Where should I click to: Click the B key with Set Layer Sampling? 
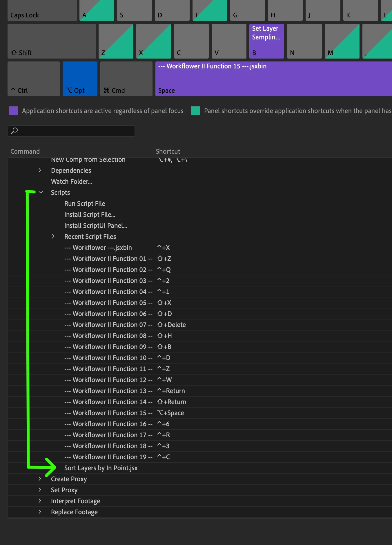click(267, 41)
